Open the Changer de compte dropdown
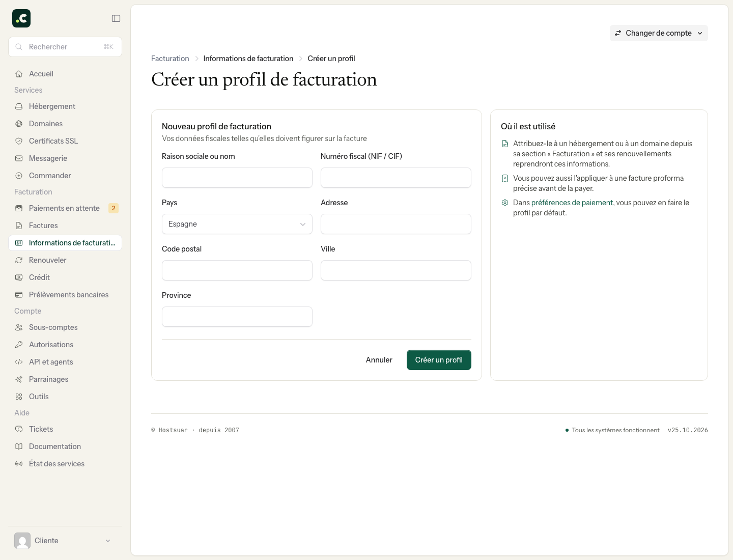The image size is (733, 560). 659,33
